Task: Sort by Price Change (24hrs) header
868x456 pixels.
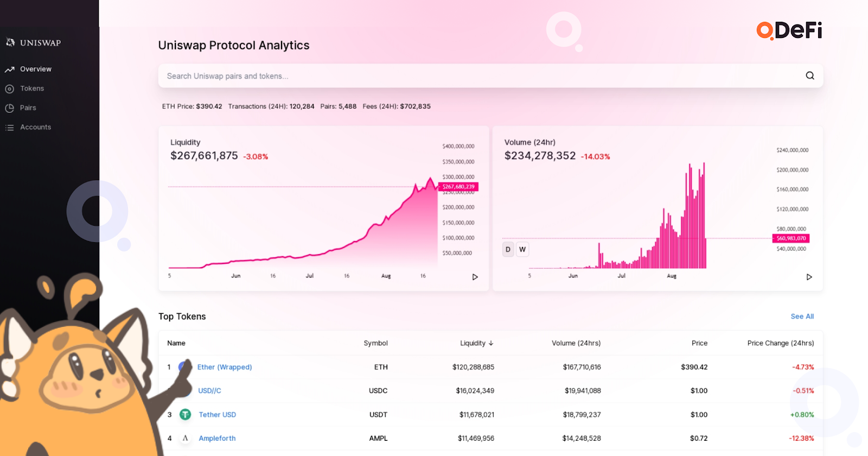Action: (x=781, y=343)
